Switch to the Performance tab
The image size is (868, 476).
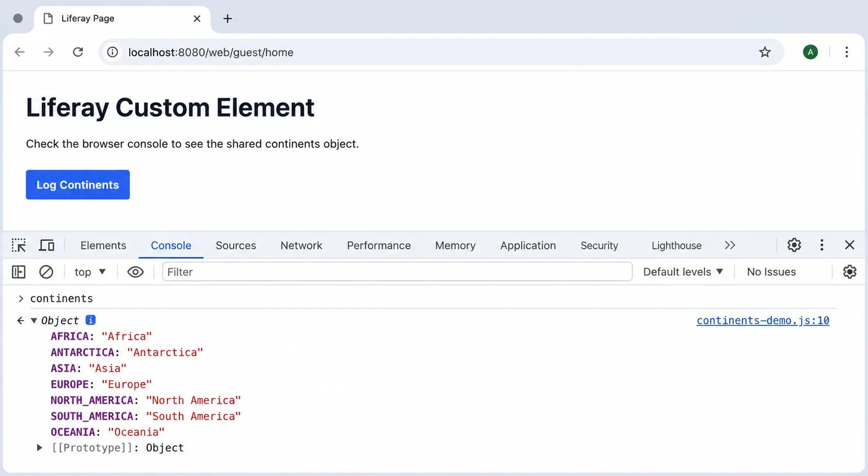(x=379, y=245)
